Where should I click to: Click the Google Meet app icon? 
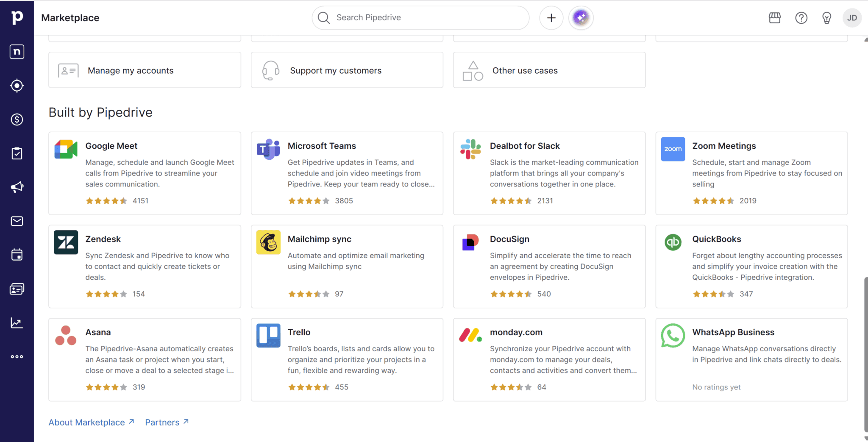pos(66,149)
